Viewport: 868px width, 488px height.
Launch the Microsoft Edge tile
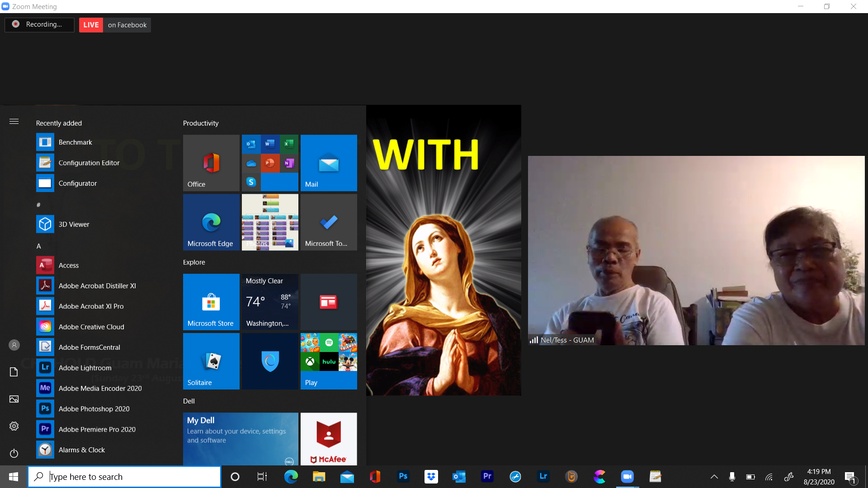click(211, 222)
